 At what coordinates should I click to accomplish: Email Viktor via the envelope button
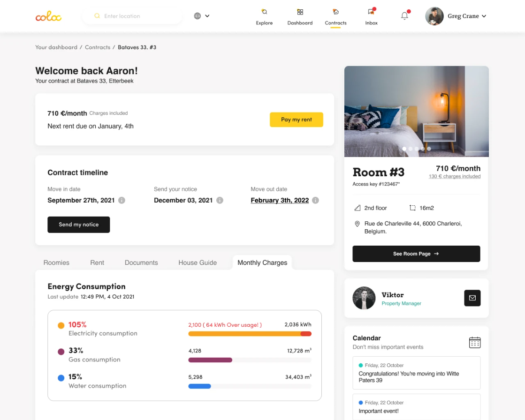click(x=472, y=298)
